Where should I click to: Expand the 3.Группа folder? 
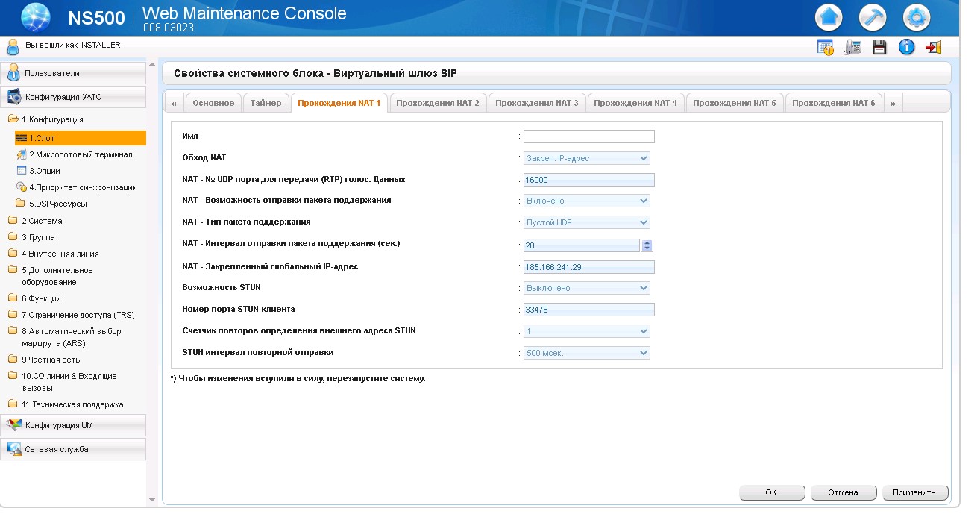32,237
